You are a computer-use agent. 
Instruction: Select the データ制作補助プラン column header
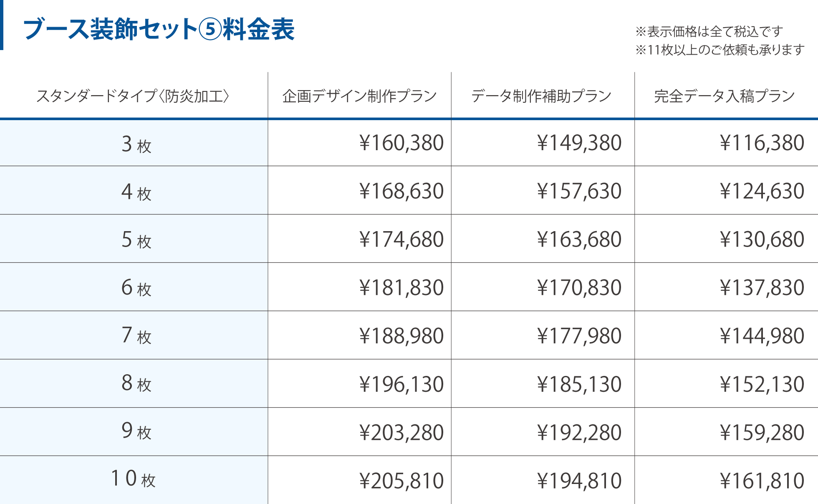tap(541, 96)
